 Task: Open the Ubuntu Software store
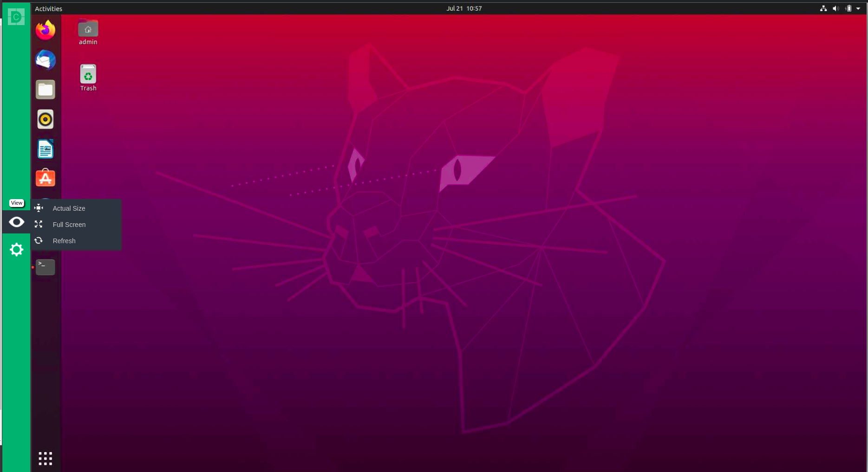pos(45,178)
